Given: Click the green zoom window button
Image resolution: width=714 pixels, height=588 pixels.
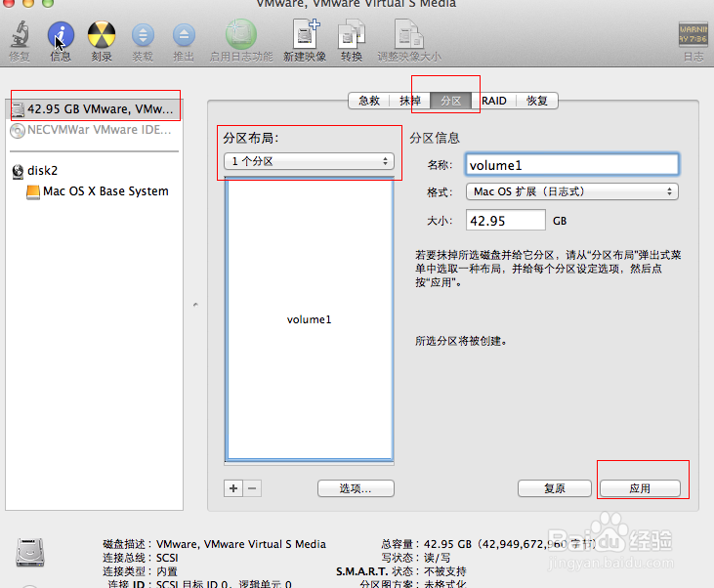Looking at the screenshot, I should click(48, 3).
